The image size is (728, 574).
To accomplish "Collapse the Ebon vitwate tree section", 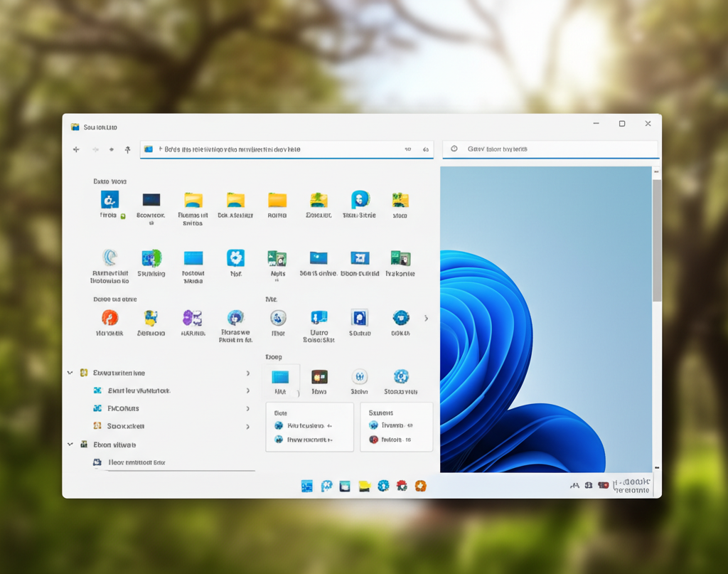I will pos(70,445).
